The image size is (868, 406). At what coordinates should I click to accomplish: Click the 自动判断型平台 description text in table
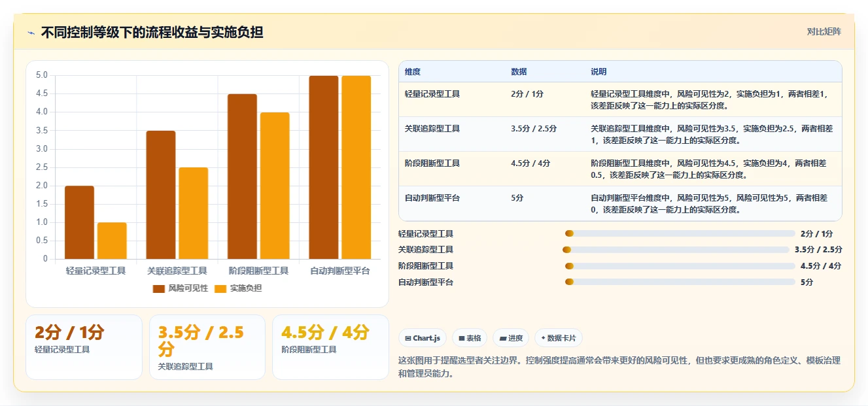coord(709,203)
